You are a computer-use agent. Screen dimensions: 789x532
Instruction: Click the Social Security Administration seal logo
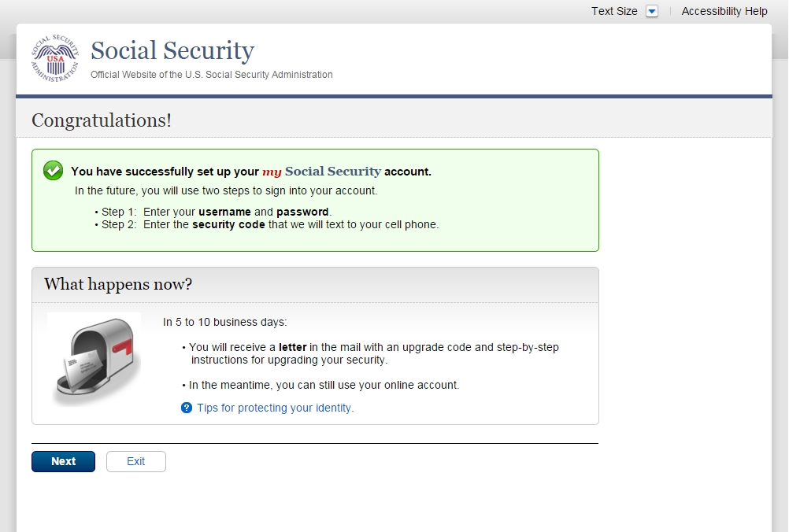[55, 58]
